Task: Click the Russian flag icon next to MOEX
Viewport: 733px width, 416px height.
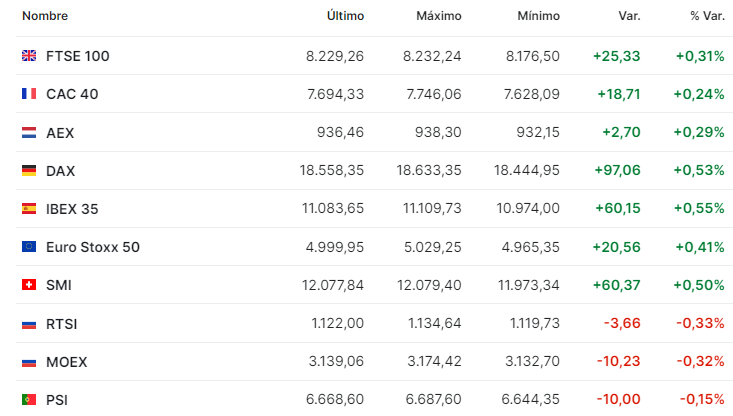Action: coord(29,362)
